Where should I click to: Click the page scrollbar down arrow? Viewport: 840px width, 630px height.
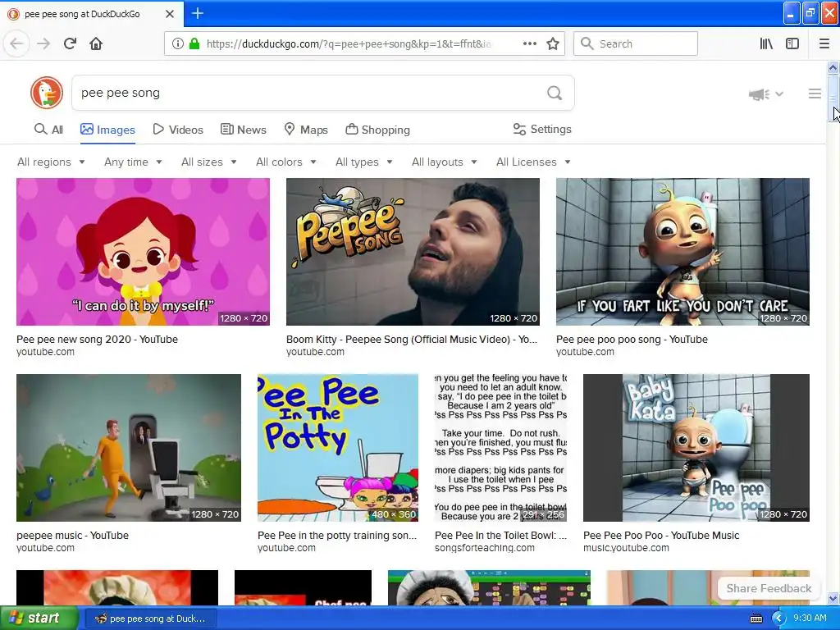tap(833, 598)
